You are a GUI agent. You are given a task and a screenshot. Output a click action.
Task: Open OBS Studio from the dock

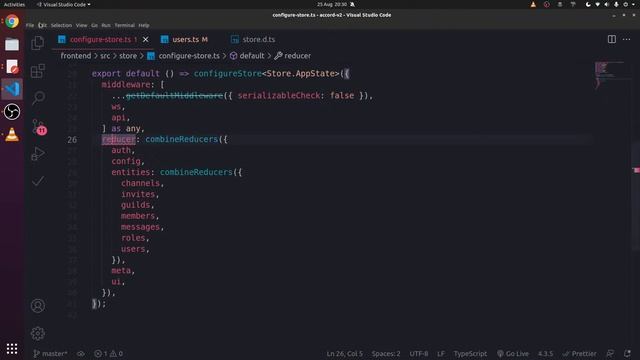12,111
